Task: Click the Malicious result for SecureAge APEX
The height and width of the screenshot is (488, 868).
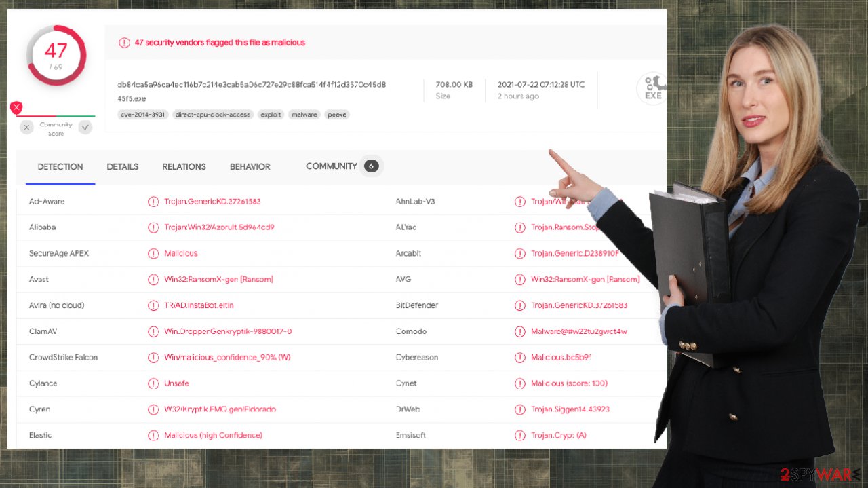Action: pos(181,253)
